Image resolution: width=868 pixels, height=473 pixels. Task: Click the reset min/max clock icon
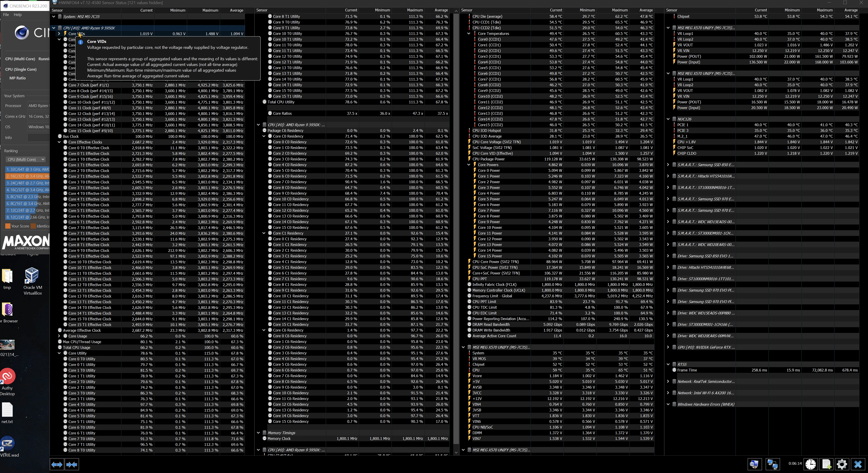pyautogui.click(x=810, y=464)
